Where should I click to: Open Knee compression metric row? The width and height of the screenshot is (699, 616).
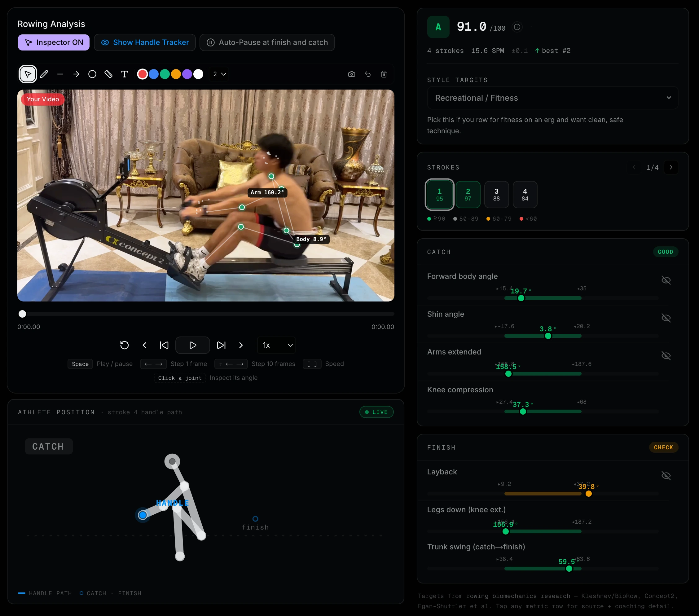(553, 401)
